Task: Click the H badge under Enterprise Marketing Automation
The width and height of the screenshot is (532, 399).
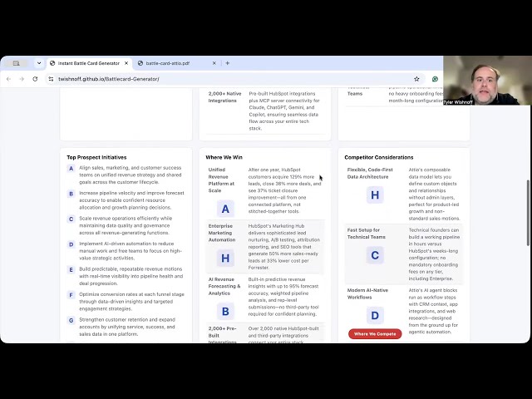Action: (225, 259)
